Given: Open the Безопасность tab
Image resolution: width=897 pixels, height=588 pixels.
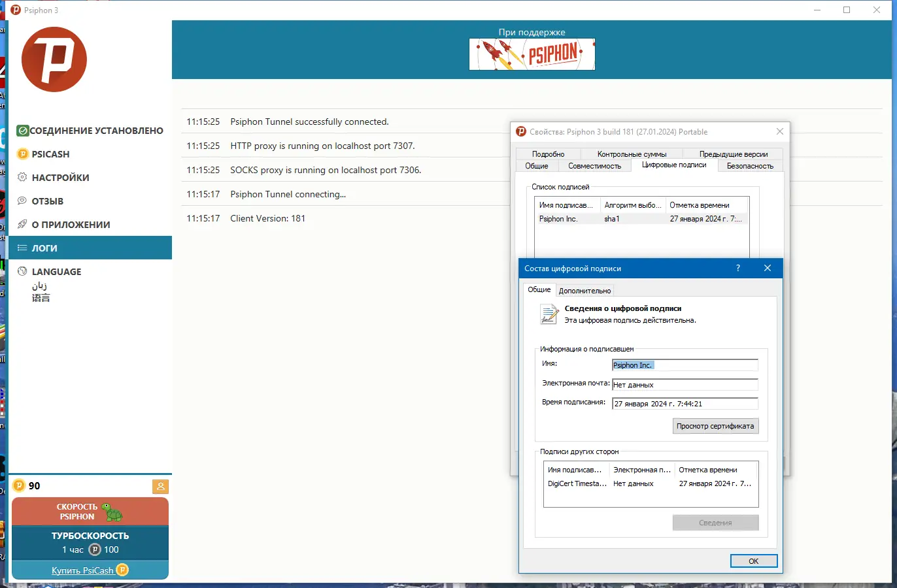Looking at the screenshot, I should [x=750, y=166].
